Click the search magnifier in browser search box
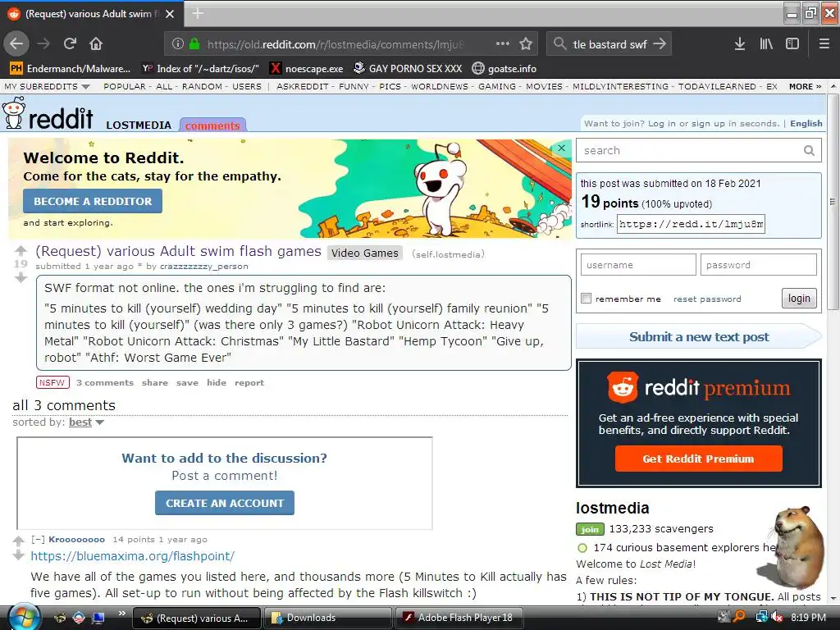The width and height of the screenshot is (840, 630). (x=559, y=44)
